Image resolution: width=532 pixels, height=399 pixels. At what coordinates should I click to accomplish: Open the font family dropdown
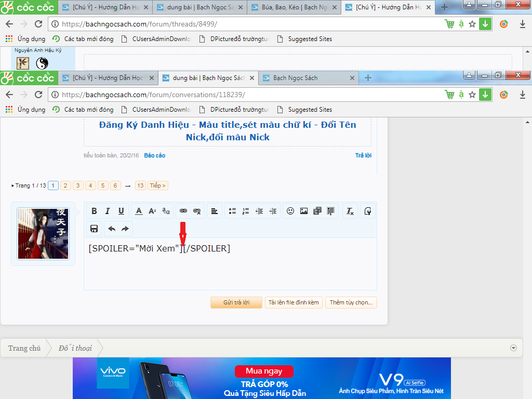click(166, 211)
